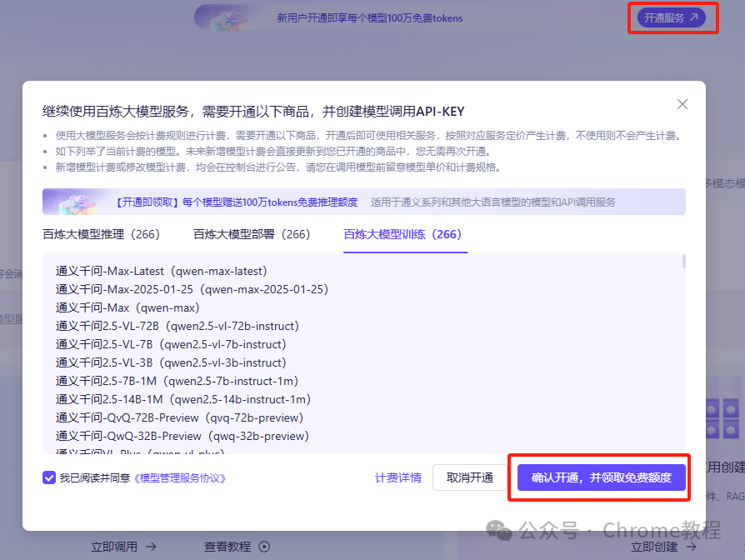Image resolution: width=745 pixels, height=560 pixels.
Task: Click 查看教程 link behind the dialog
Action: point(227,547)
